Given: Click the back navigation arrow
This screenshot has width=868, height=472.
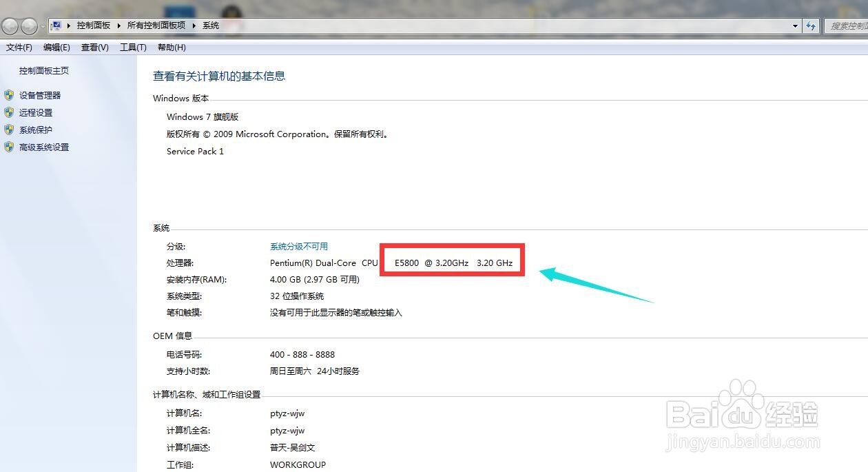Looking at the screenshot, I should (x=10, y=25).
